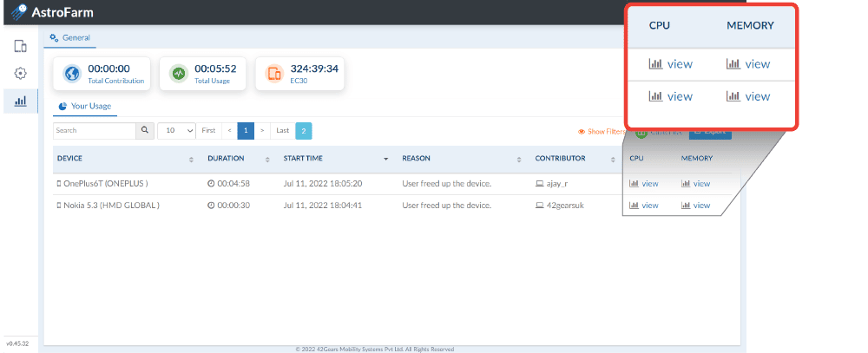Viewport: 868px width, 353px height.
Task: Click Show Filters link
Action: (x=602, y=132)
